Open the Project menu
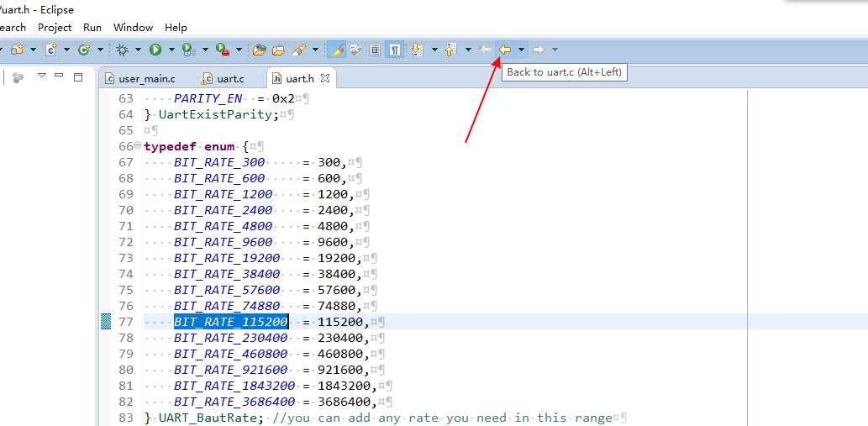This screenshot has width=868, height=426. pos(55,27)
